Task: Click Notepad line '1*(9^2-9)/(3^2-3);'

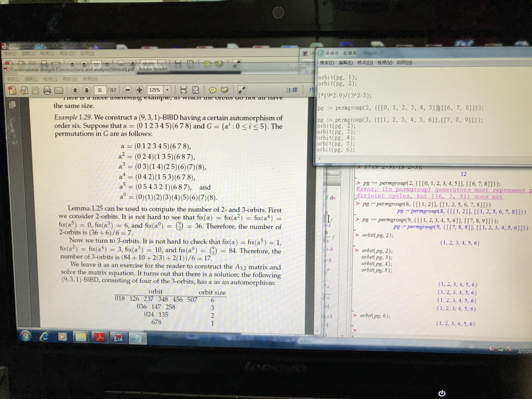Action: tap(345, 96)
